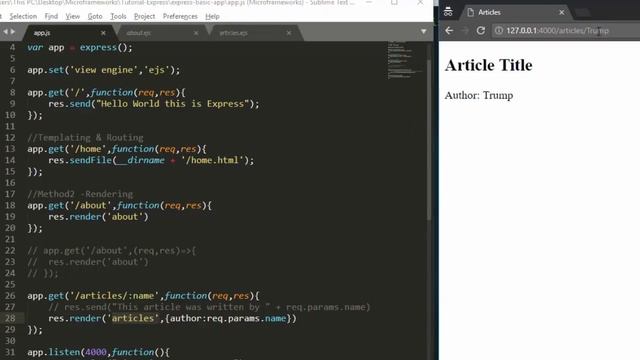Switch to the app.js tab
The height and width of the screenshot is (360, 640).
65,33
